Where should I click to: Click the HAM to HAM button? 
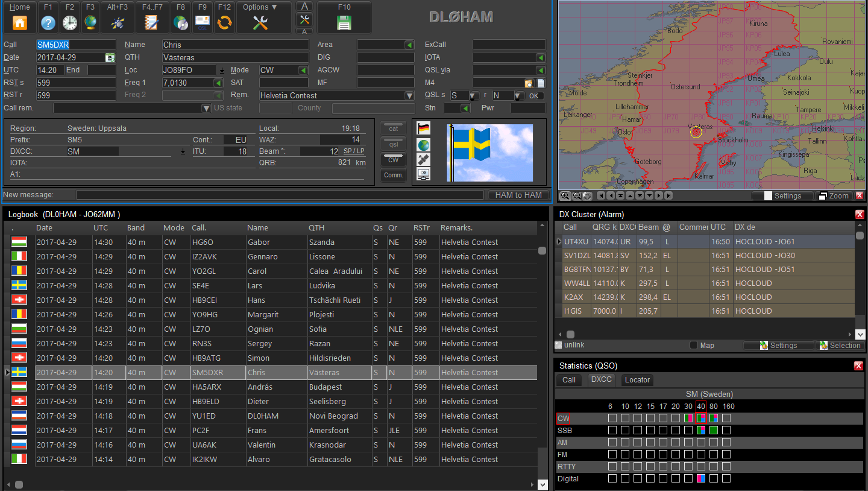(x=518, y=195)
